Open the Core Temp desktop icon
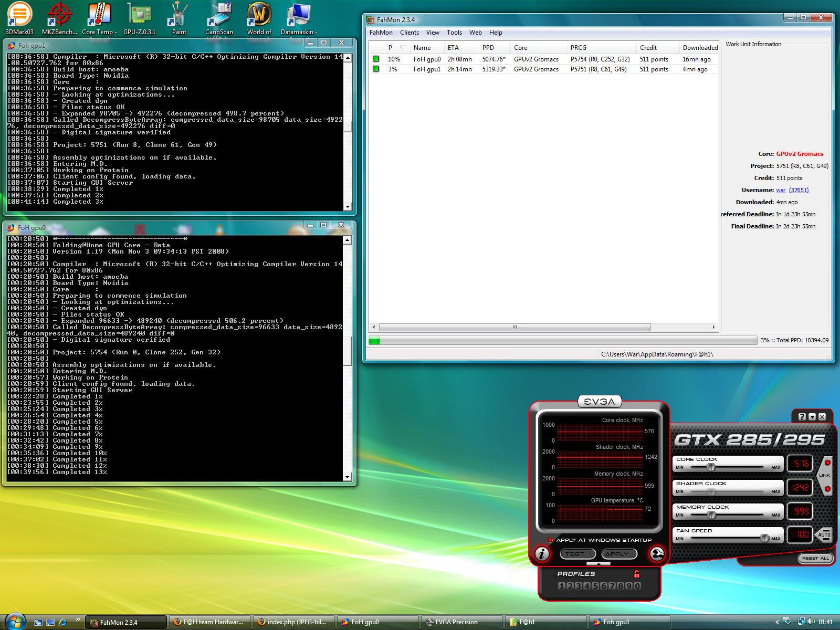 pyautogui.click(x=99, y=18)
